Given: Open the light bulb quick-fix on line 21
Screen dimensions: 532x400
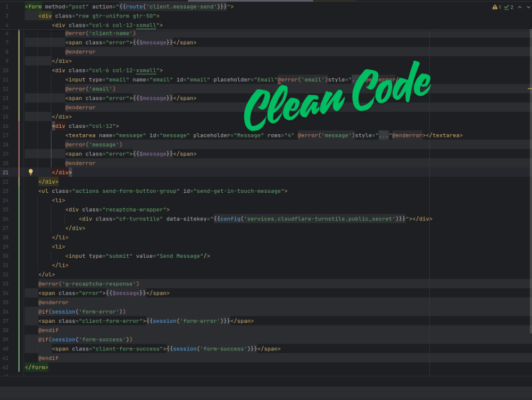Looking at the screenshot, I should click(x=30, y=172).
